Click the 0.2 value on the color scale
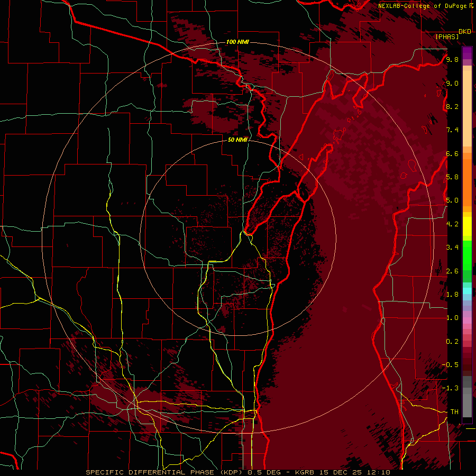The width and height of the screenshot is (476, 476). coord(452,342)
